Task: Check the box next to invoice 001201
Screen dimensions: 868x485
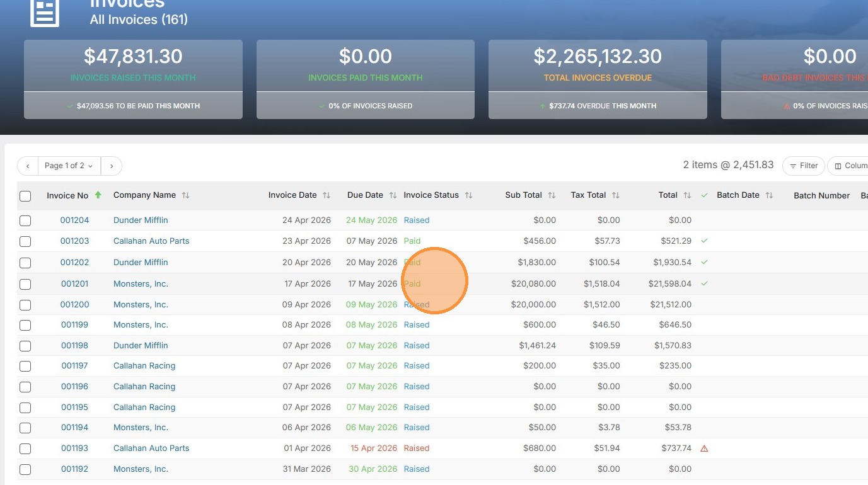Action: [x=25, y=284]
